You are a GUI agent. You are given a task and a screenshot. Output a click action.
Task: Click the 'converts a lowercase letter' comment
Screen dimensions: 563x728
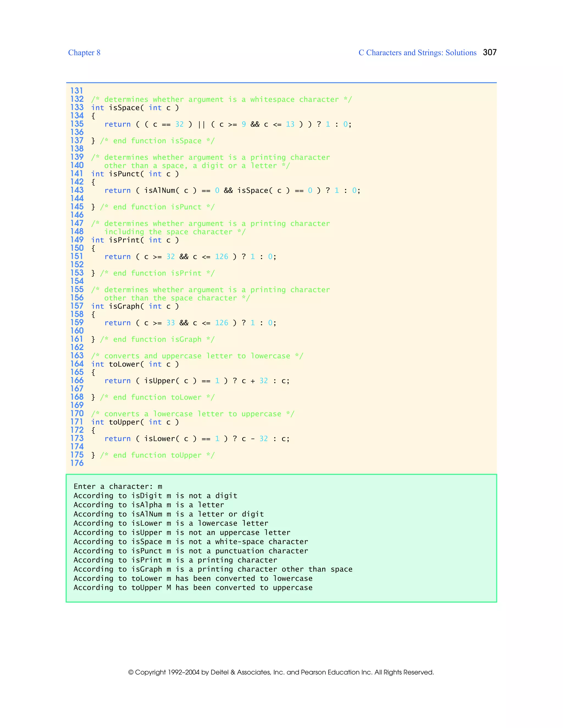coord(192,414)
